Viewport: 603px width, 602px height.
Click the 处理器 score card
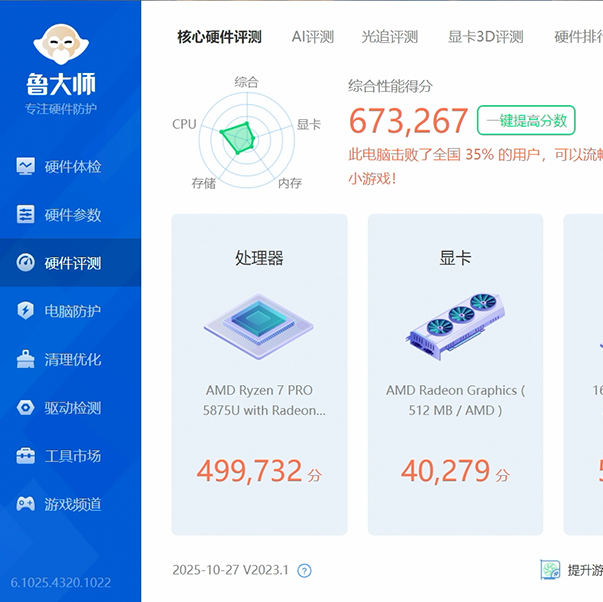coord(259,374)
